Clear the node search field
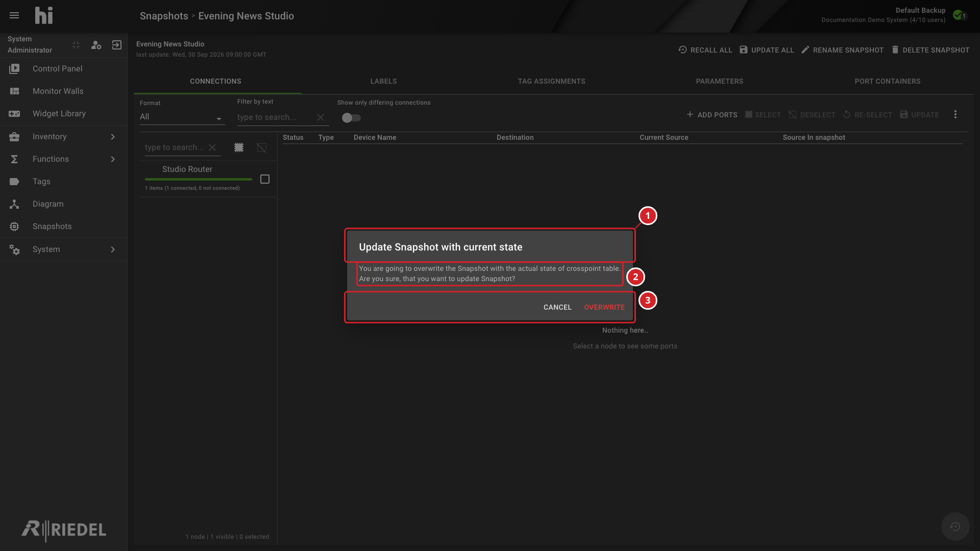The image size is (980, 551). (x=212, y=147)
